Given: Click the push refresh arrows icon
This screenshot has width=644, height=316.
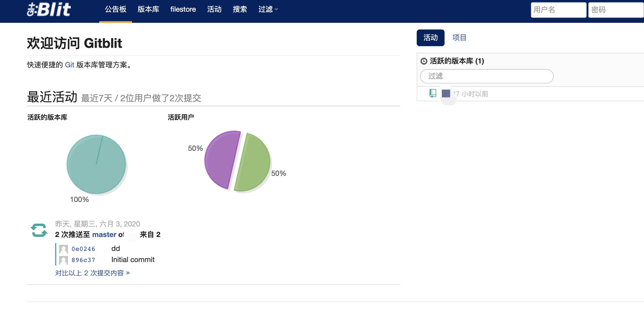Looking at the screenshot, I should (39, 230).
